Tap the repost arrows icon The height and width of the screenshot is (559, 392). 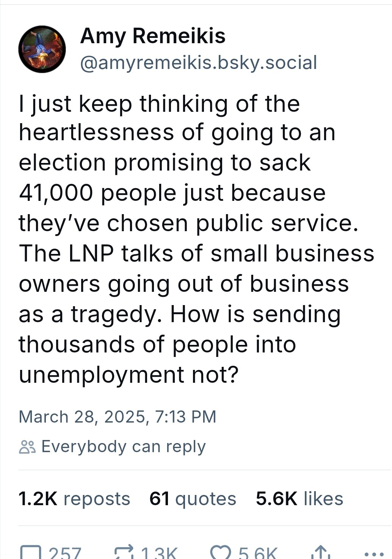[x=125, y=553]
